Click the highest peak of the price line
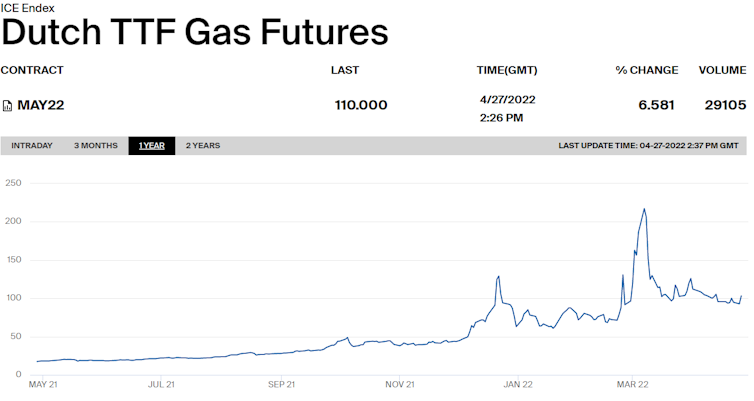 [x=644, y=209]
